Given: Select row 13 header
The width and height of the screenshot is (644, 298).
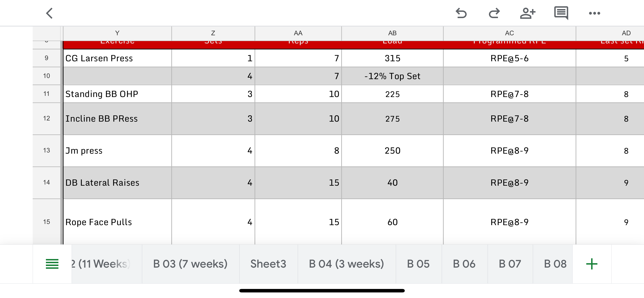Looking at the screenshot, I should coord(47,151).
